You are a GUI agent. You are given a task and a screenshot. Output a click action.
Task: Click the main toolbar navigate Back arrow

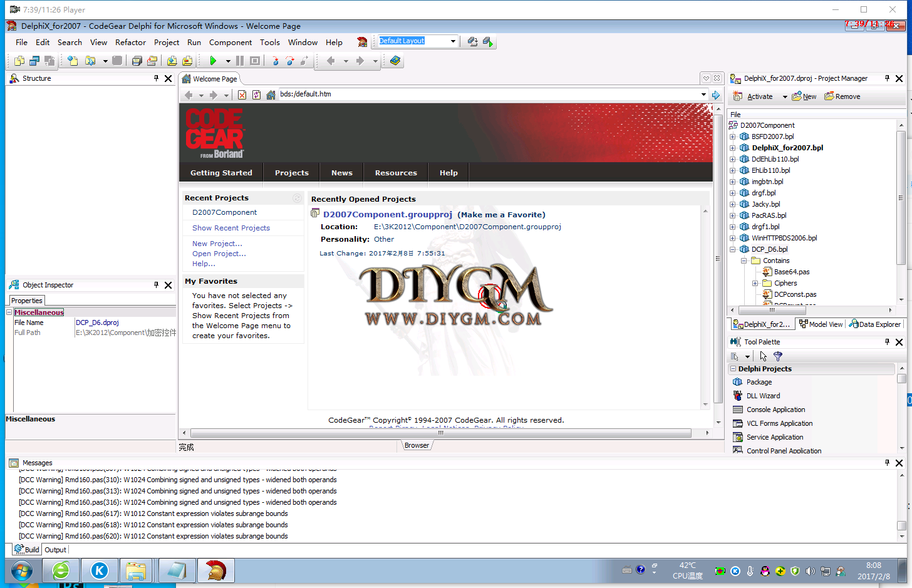[331, 61]
